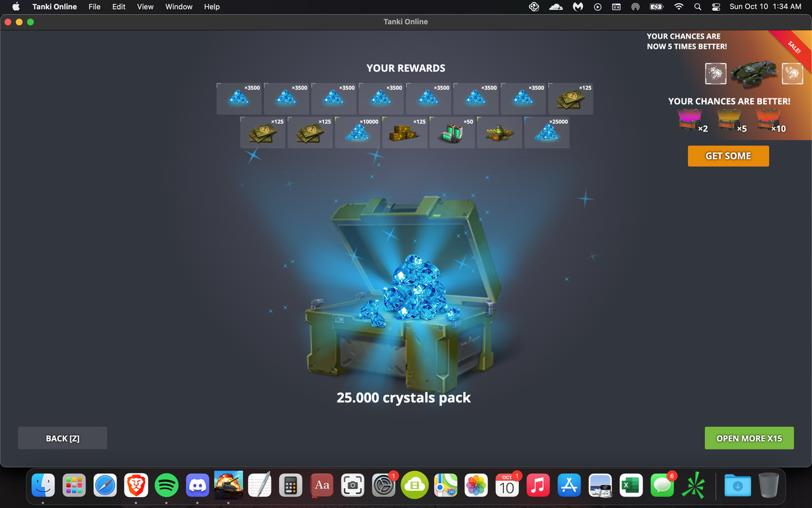Click the "25.000 crystals pack" caption
The height and width of the screenshot is (508, 812).
pos(403,398)
